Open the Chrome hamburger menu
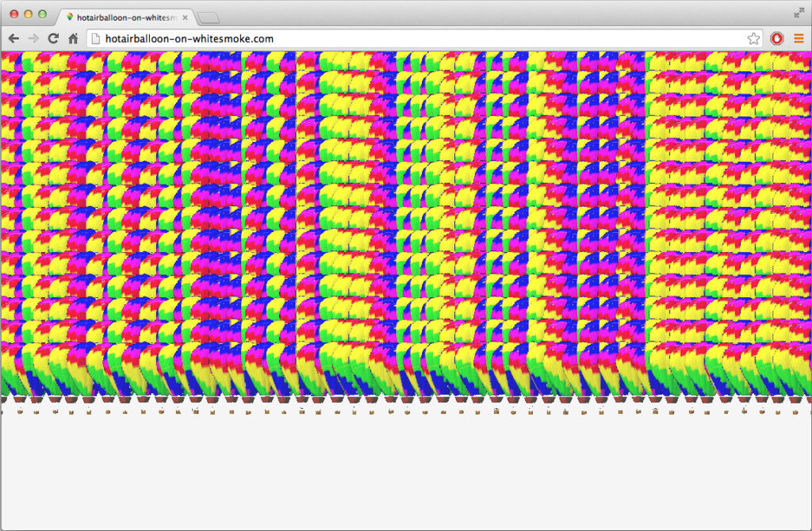Image resolution: width=812 pixels, height=531 pixels. [799, 38]
